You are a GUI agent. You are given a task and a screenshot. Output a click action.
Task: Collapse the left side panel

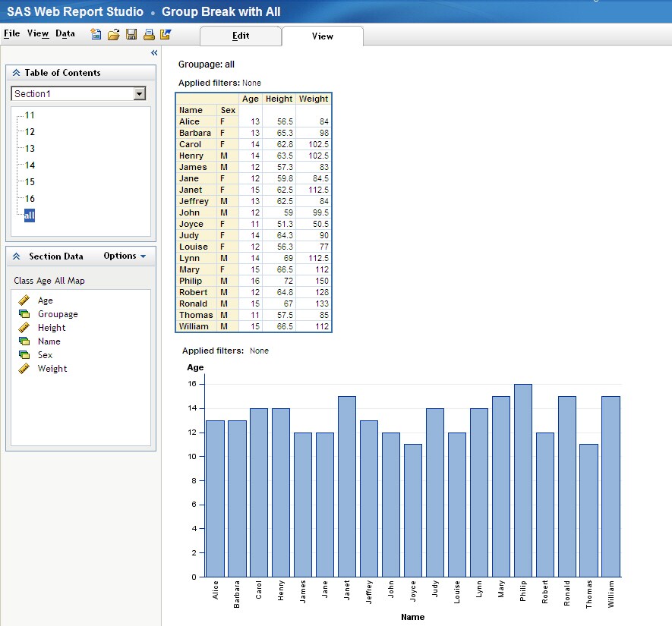pyautogui.click(x=154, y=53)
